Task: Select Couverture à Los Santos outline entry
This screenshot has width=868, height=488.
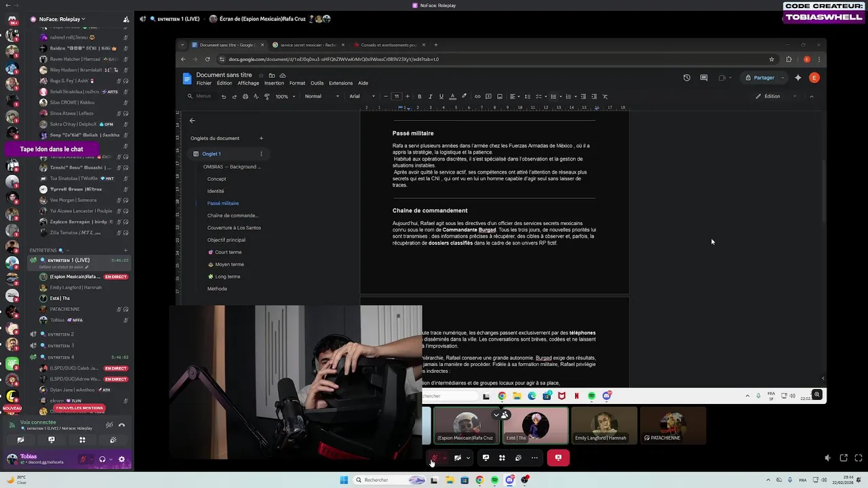Action: pyautogui.click(x=234, y=228)
